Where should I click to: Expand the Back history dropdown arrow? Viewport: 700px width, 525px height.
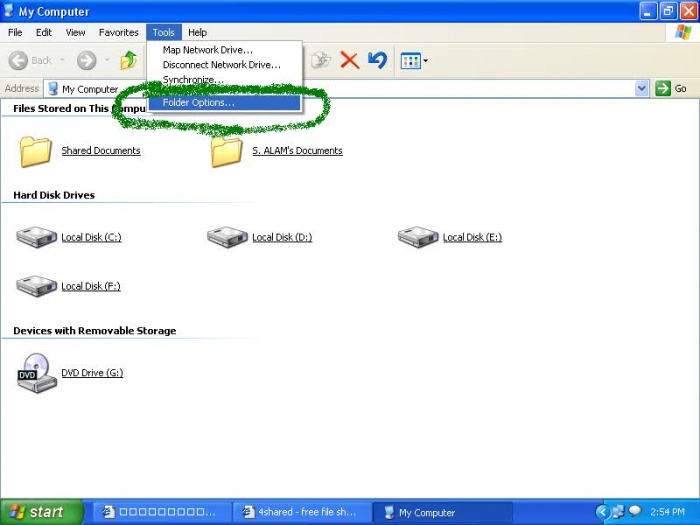point(62,60)
